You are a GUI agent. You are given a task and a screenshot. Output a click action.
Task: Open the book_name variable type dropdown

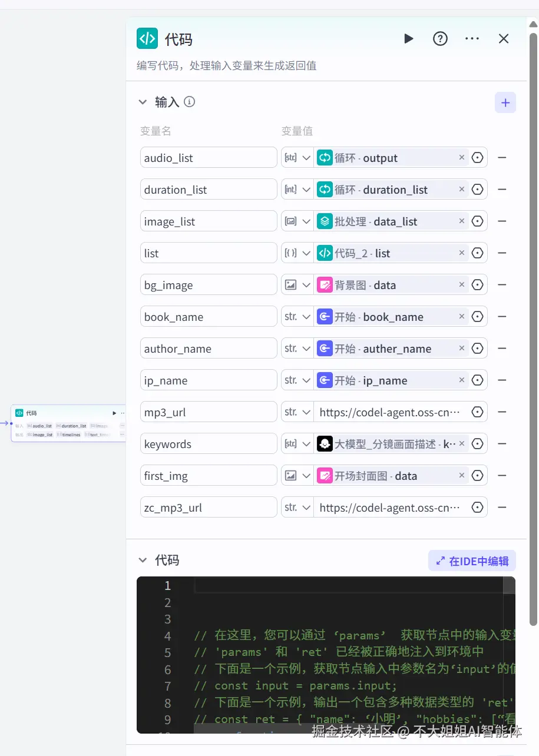click(297, 316)
